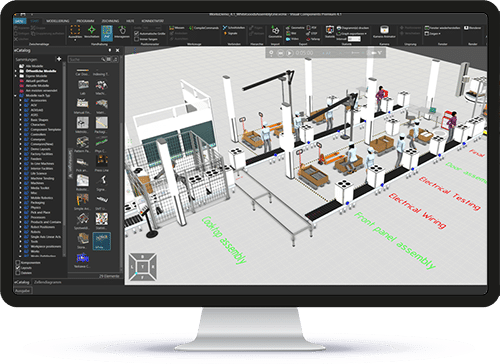
Task: Click the Signale icon
Action: 225,33
